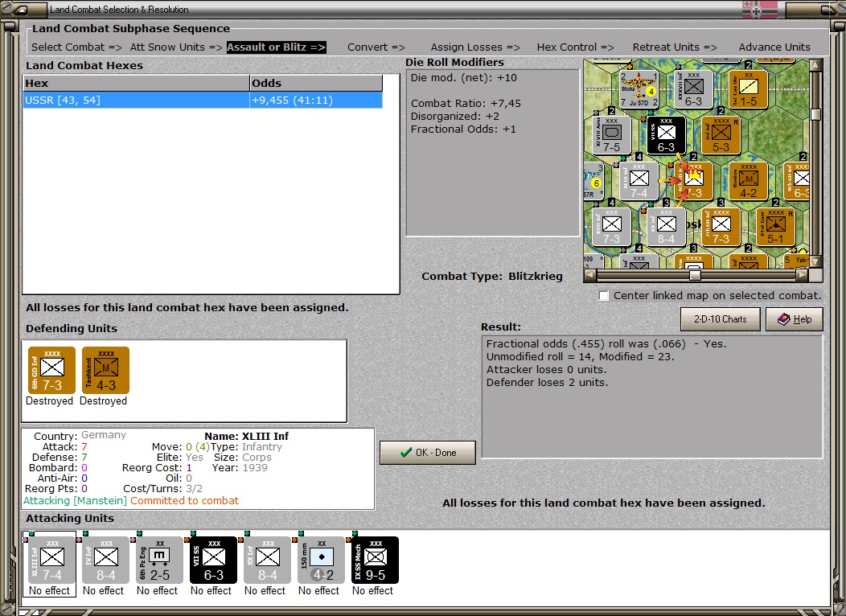Click XXXVII Inf 6-3 counter on map
The image size is (846, 616).
click(x=693, y=89)
